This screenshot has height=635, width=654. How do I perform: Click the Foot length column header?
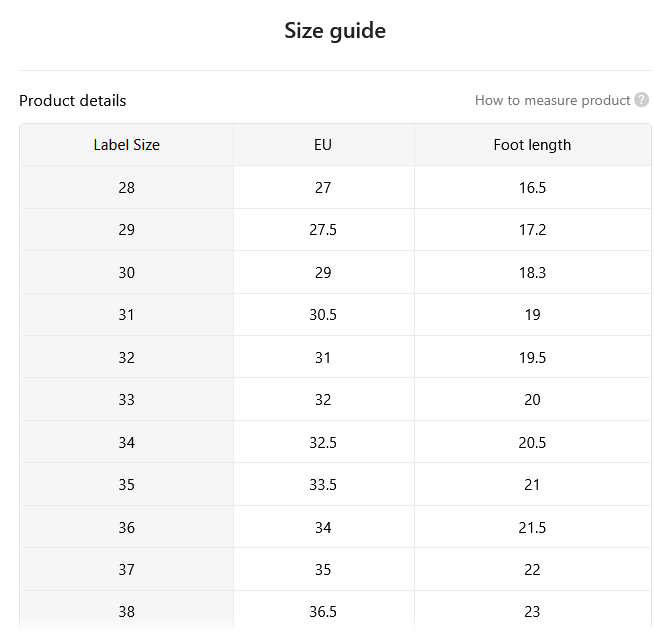point(532,145)
